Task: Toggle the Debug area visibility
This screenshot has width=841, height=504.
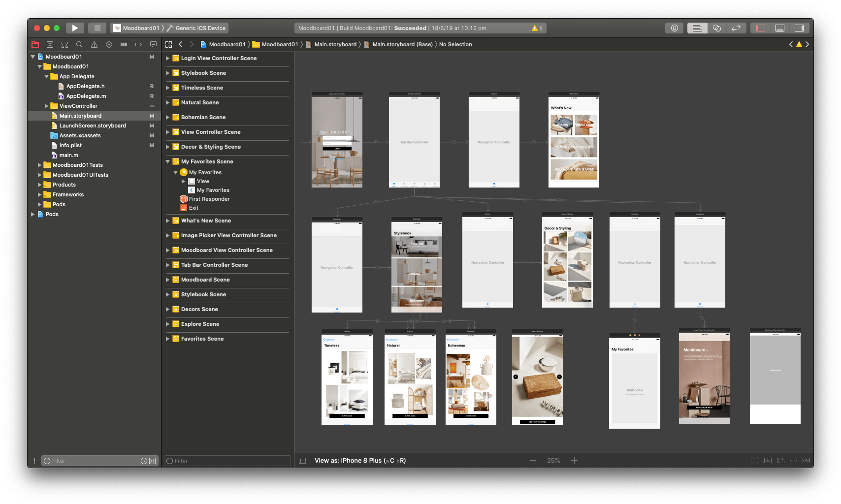Action: pyautogui.click(x=779, y=28)
